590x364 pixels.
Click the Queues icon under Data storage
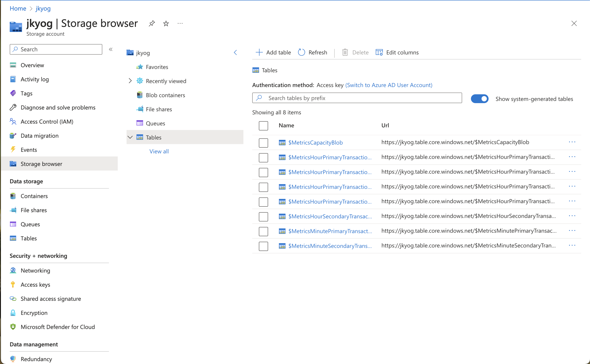coord(13,224)
